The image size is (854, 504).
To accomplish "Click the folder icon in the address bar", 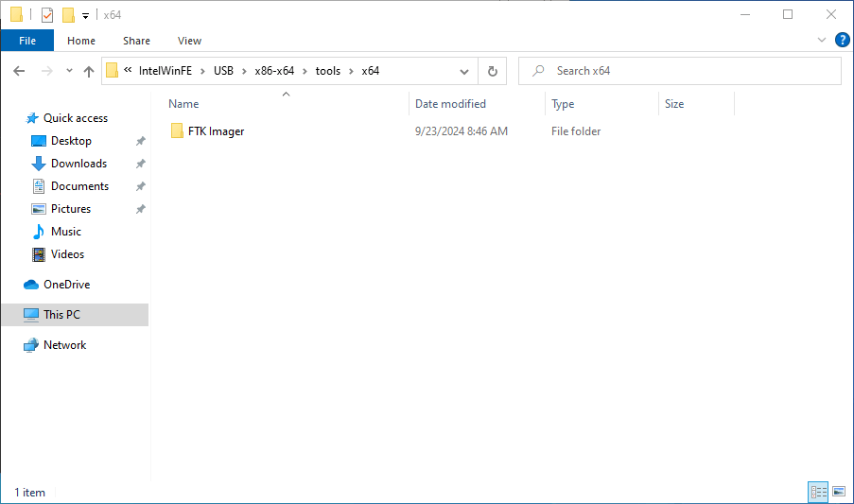I will pyautogui.click(x=113, y=71).
